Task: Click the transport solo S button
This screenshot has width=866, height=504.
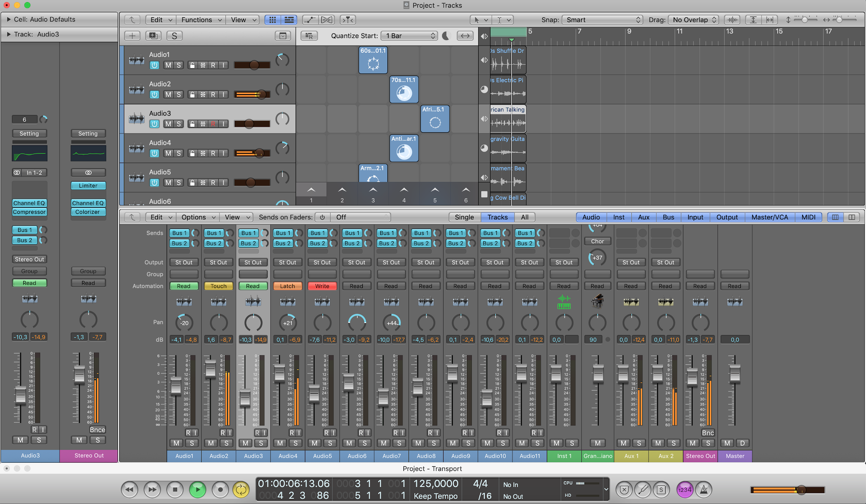Action: 661,490
